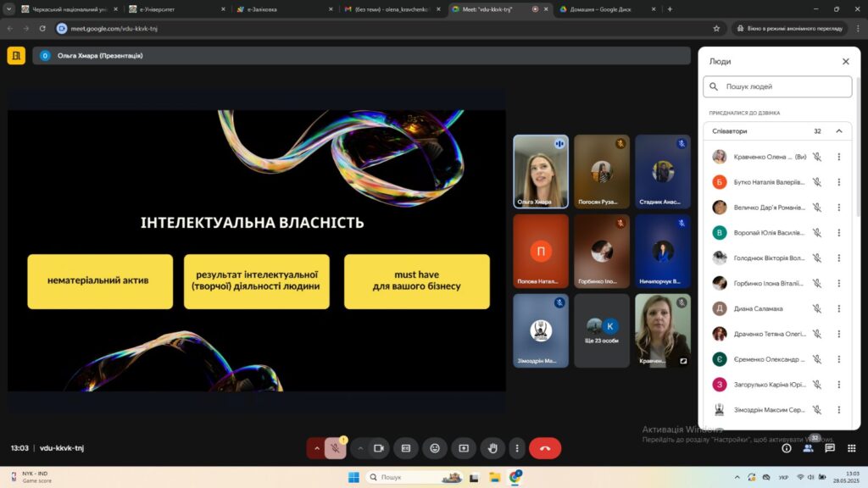Switch to Домашня – Google Диск tab
The image size is (868, 488).
(602, 9)
